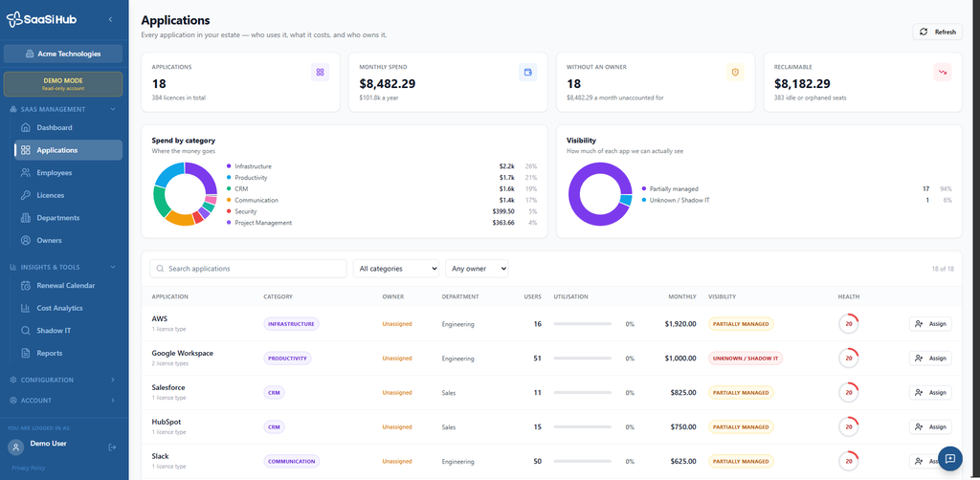Click the Renewal Calendar icon
The width and height of the screenshot is (980, 480).
point(26,285)
